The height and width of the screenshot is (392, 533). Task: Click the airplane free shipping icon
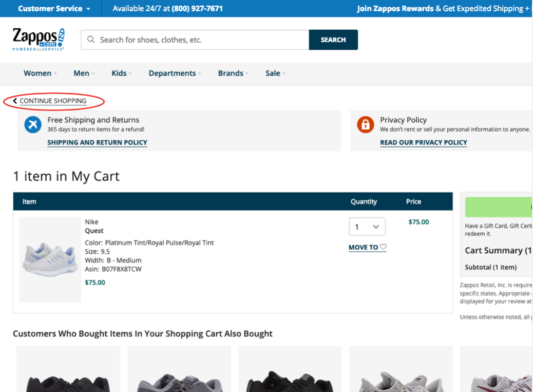point(33,124)
